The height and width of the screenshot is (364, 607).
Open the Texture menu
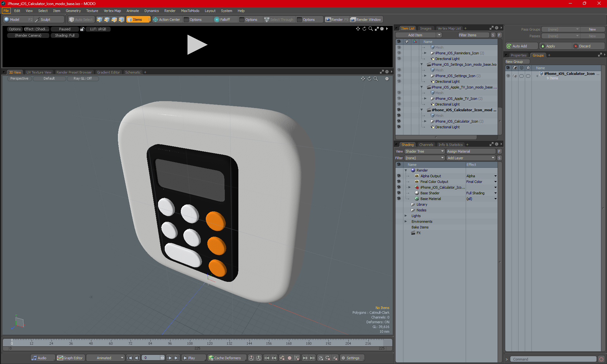(92, 11)
